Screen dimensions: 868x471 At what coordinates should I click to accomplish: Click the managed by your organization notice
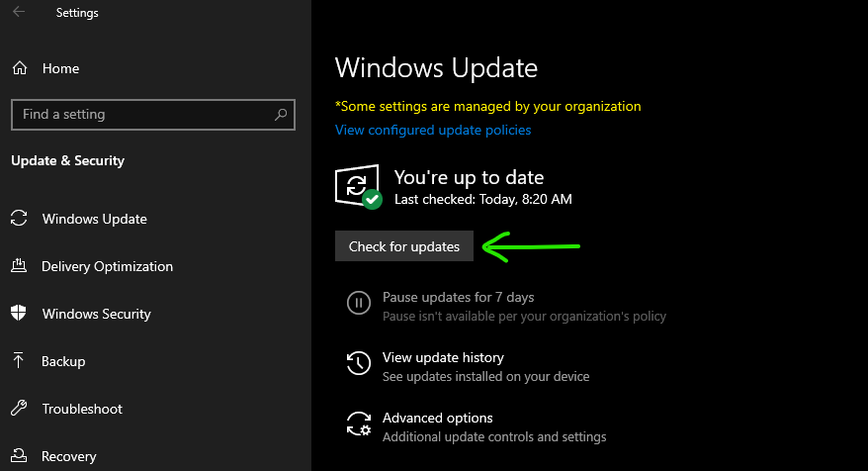[488, 107]
